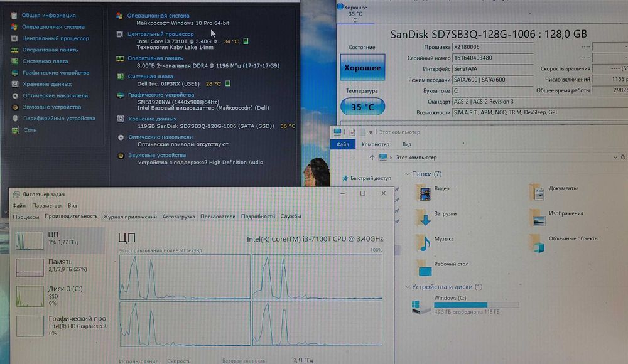Select the Хорошее 35 °C disk tab
628x364 pixels.
click(355, 13)
